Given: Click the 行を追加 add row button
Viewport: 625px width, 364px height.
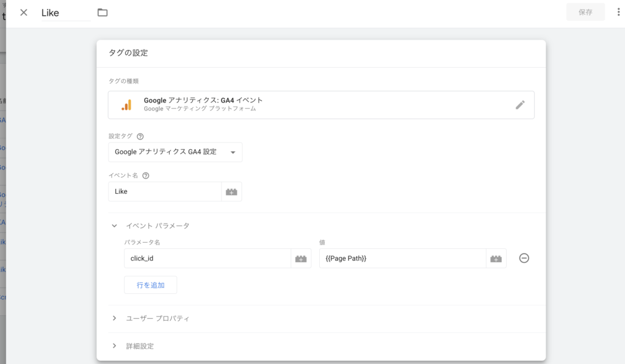Looking at the screenshot, I should point(150,285).
